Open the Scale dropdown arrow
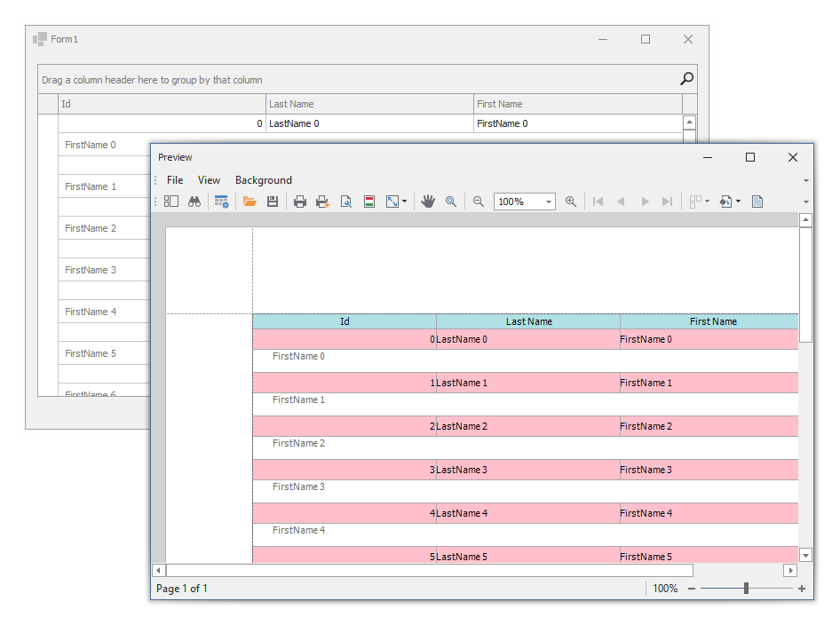The height and width of the screenshot is (625, 840). click(x=405, y=202)
